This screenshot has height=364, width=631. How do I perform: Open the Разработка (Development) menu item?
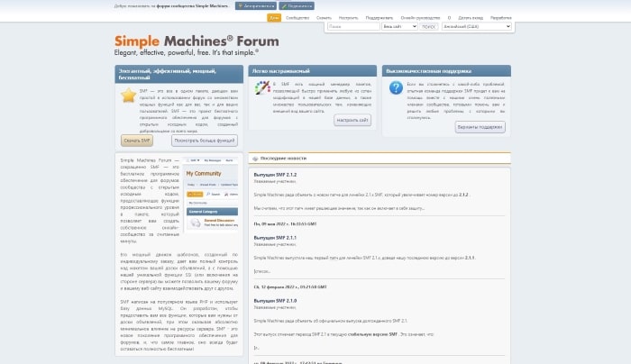[500, 18]
